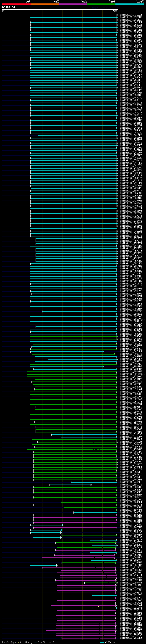Open hit UniRef100_O65026
Viewport: 146px width, 644px height.
[131, 25]
